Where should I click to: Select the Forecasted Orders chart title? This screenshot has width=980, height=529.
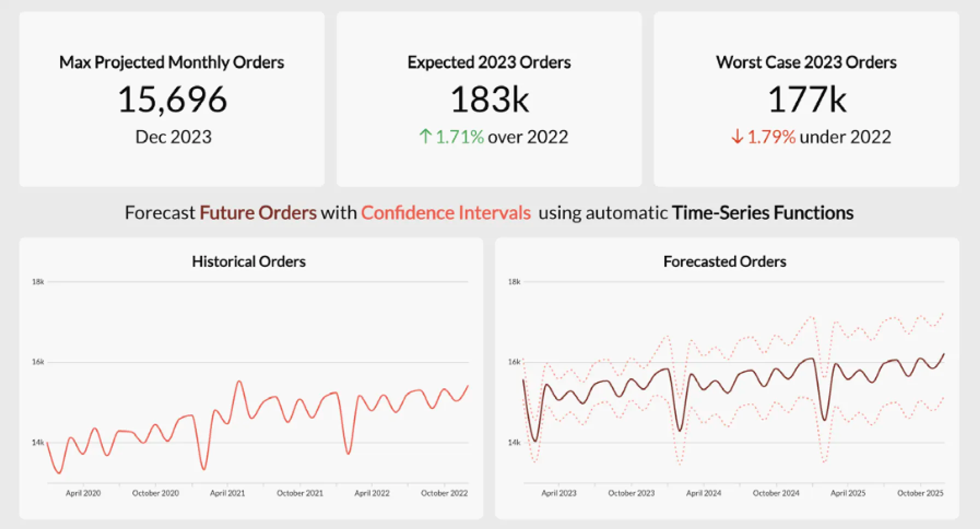pyautogui.click(x=725, y=261)
